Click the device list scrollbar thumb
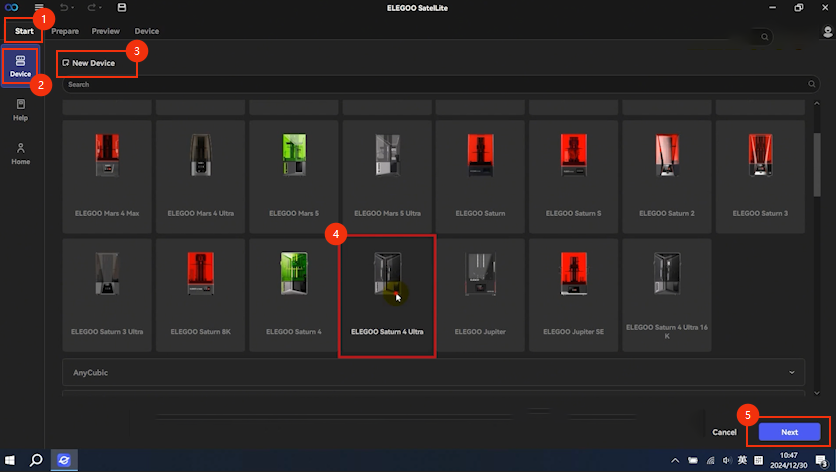This screenshot has height=472, width=836. [x=817, y=164]
